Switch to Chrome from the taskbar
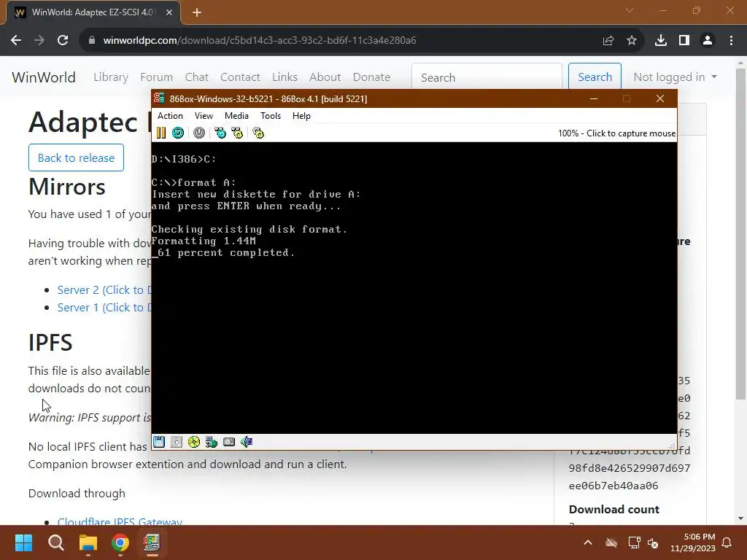Viewport: 747px width, 560px height. point(120,542)
